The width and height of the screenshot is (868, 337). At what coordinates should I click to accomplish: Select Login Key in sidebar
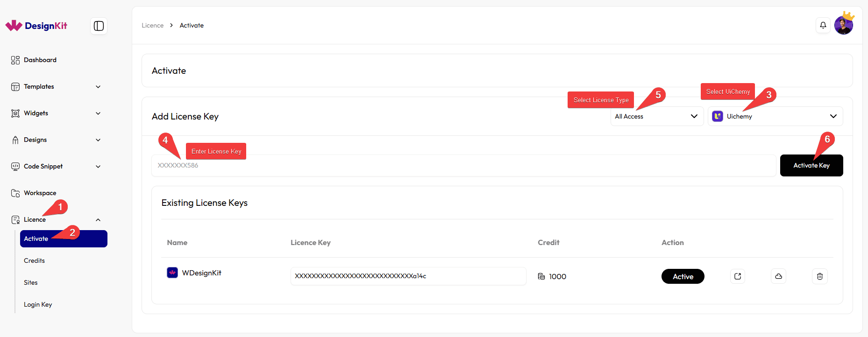click(38, 304)
